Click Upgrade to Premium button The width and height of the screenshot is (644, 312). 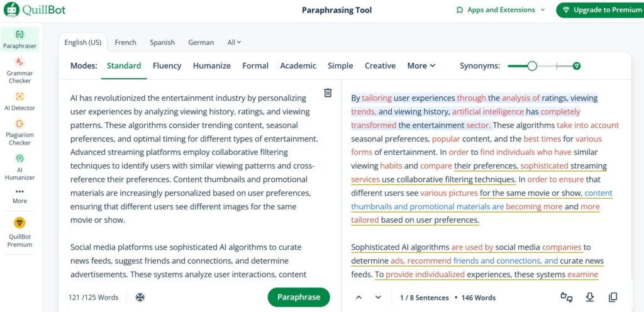[x=601, y=10]
